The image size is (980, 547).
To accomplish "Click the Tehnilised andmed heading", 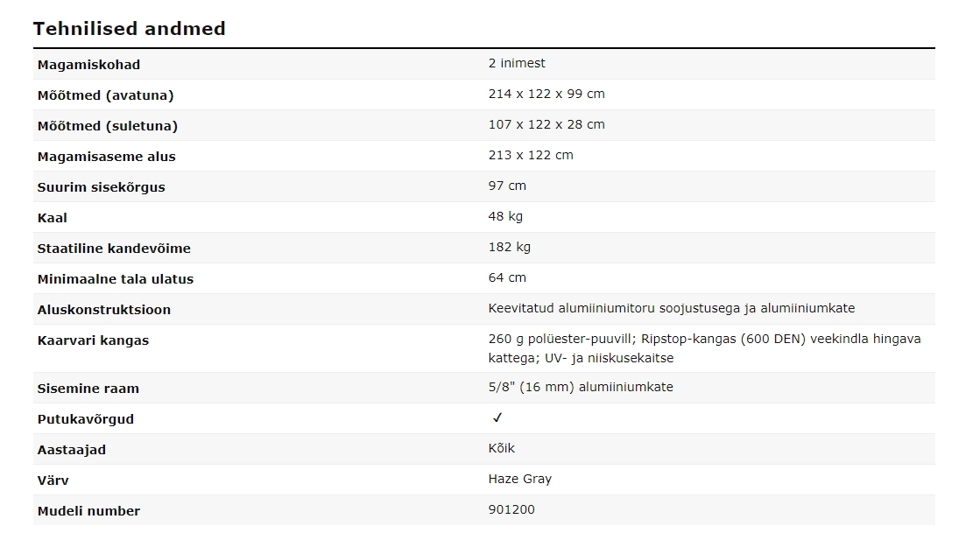I will click(x=130, y=29).
